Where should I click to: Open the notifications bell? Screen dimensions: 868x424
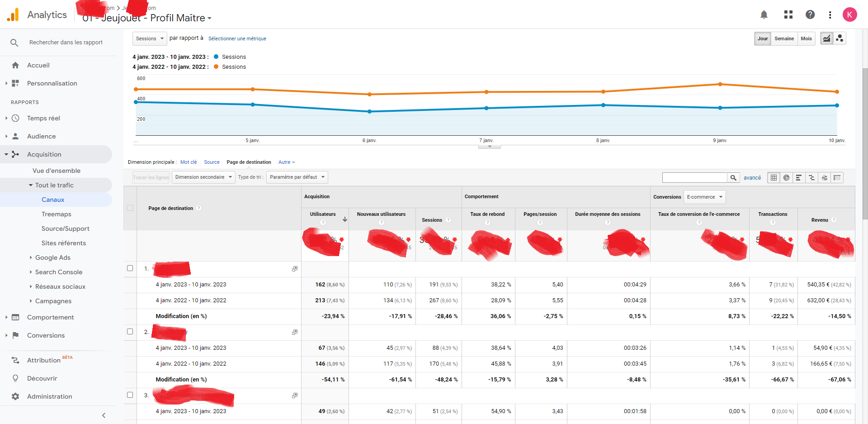pyautogui.click(x=764, y=14)
